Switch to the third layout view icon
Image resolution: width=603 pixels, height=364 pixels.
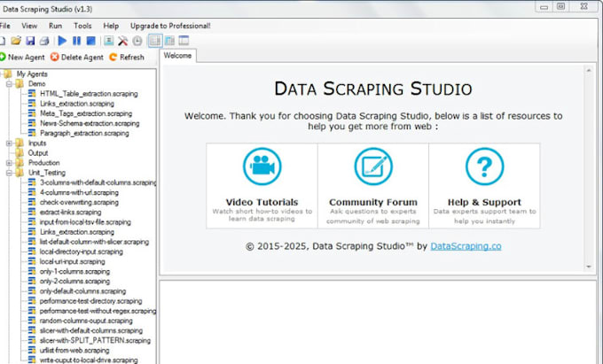coord(184,41)
